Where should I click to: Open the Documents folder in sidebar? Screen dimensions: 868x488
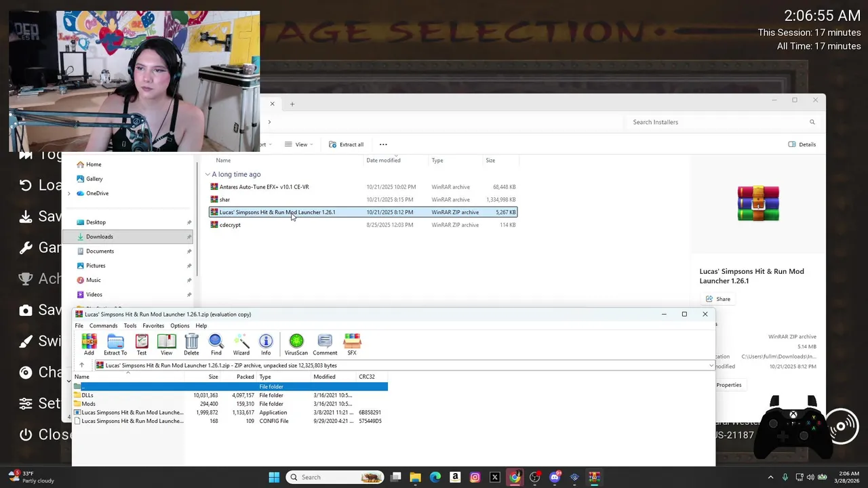point(100,251)
